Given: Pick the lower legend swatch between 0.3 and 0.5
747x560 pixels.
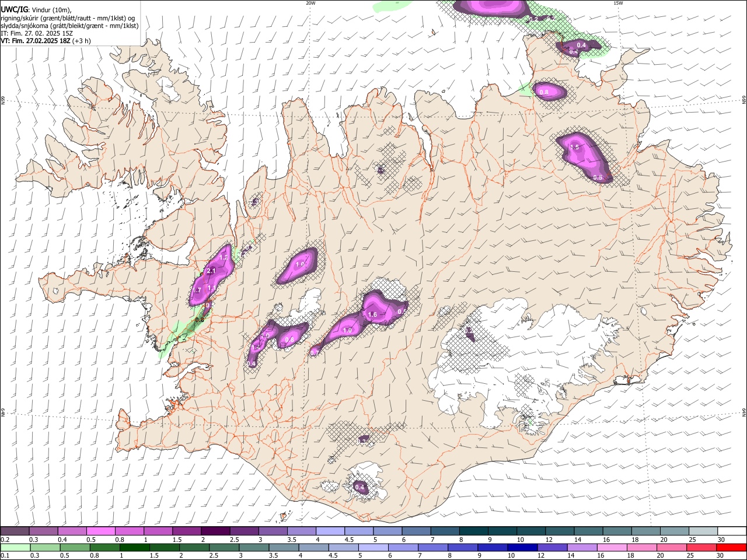Looking at the screenshot, I should [x=45, y=547].
